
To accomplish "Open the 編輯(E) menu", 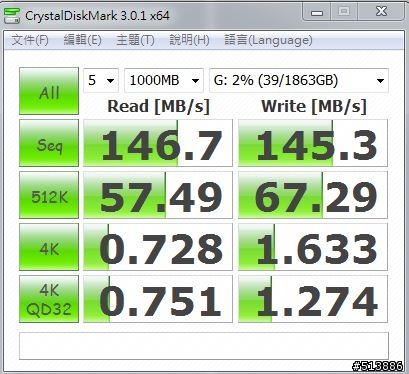I will coord(82,40).
